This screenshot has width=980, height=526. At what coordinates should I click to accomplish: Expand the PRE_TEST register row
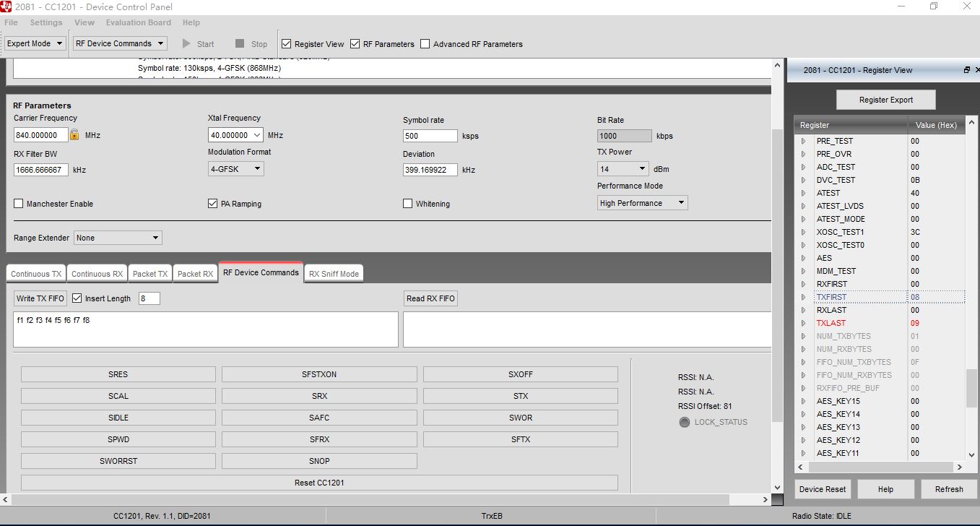tap(803, 141)
